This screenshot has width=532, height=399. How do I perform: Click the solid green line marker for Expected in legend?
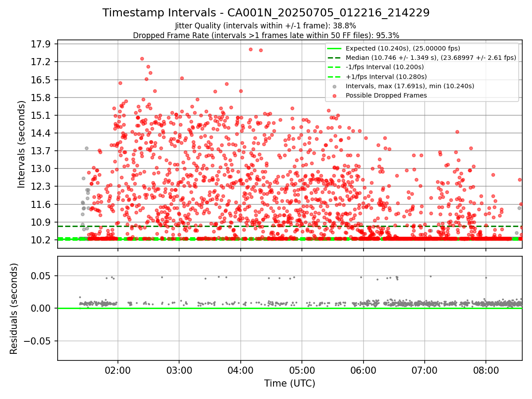click(334, 48)
